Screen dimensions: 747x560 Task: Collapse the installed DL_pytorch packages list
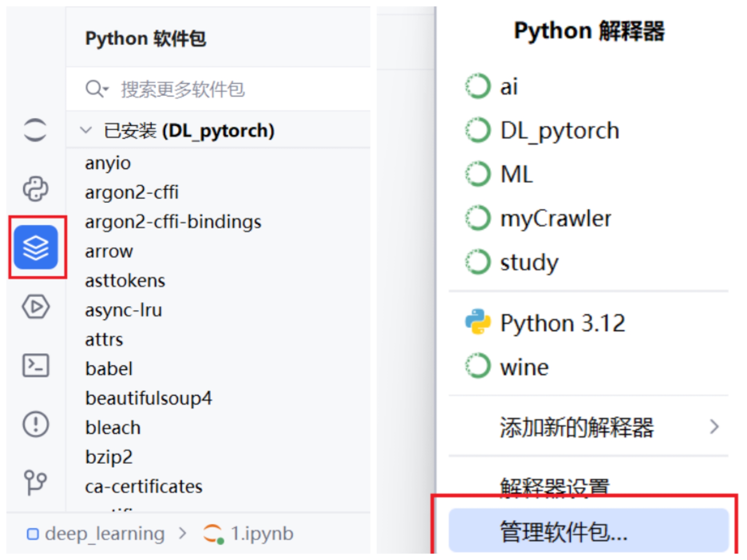click(x=86, y=130)
